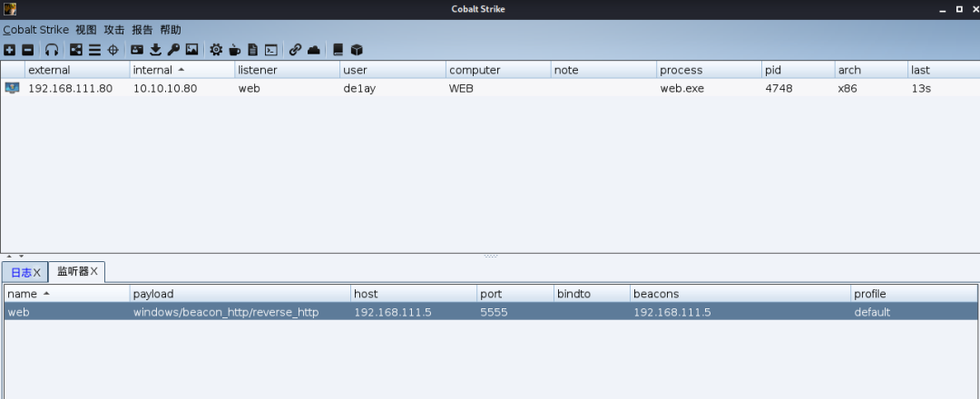The height and width of the screenshot is (399, 980).
Task: View keystrokes using the key icon
Action: point(173,50)
